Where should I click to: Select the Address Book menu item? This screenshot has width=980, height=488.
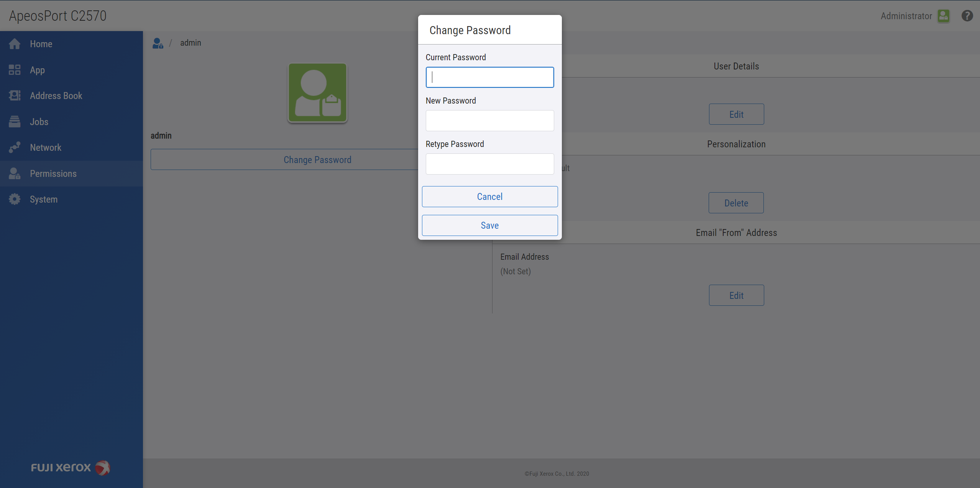[56, 96]
